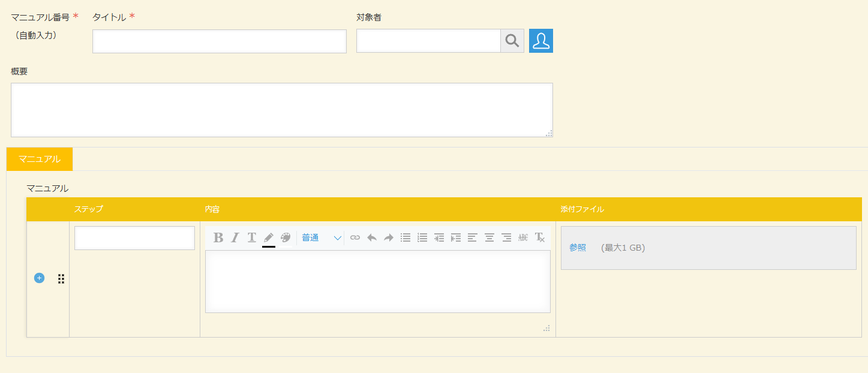This screenshot has width=868, height=373.
Task: Open user picker blue person icon
Action: [x=541, y=41]
